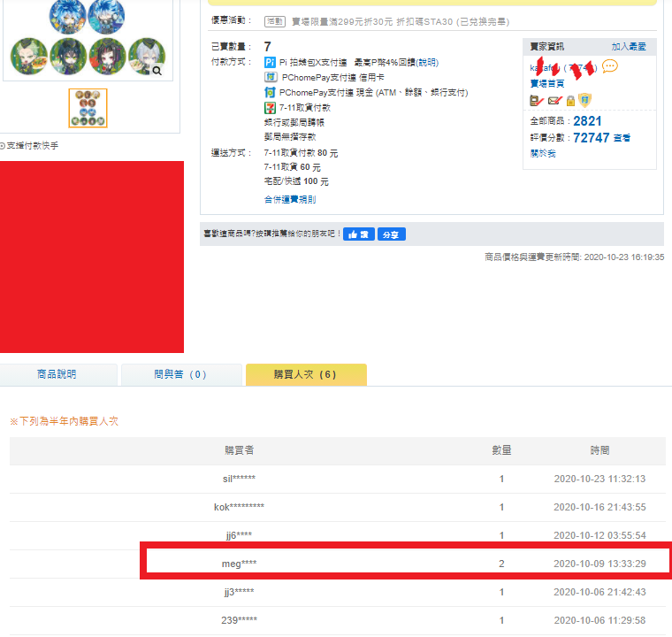Click the 72747 rating score number
672x637 pixels.
[591, 138]
